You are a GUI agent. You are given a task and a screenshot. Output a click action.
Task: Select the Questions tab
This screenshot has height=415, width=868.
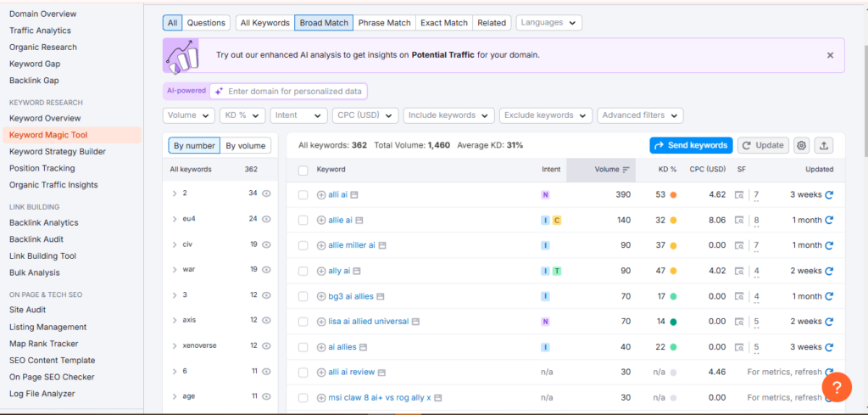207,23
